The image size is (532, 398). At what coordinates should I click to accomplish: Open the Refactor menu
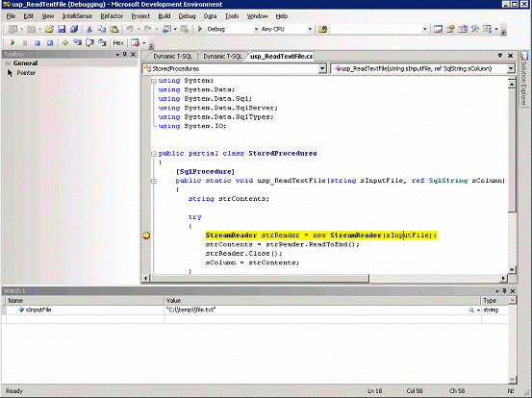pos(112,16)
